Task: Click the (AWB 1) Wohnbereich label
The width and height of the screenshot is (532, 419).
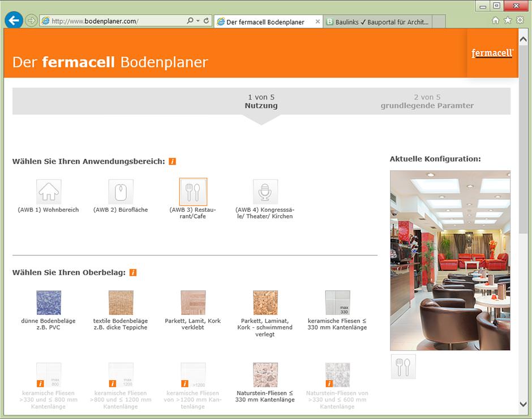Action: click(x=48, y=210)
